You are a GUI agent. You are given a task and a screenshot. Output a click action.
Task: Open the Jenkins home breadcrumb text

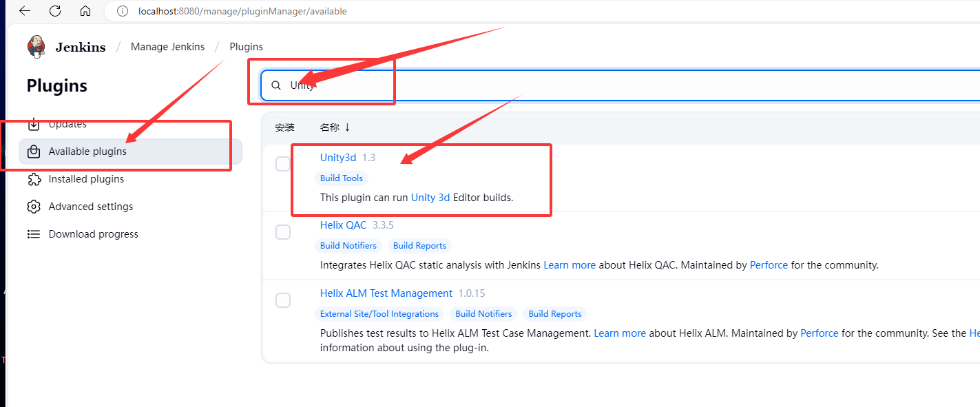pos(81,47)
